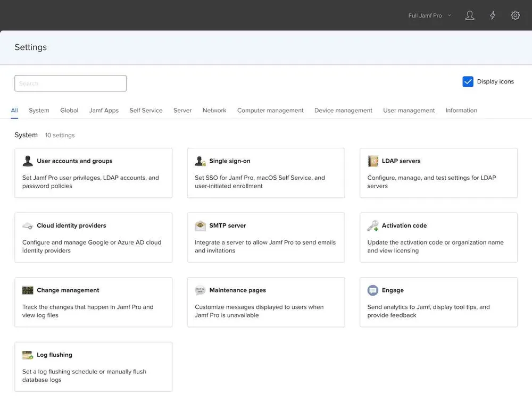
Task: Open the Maintenance pages setting
Action: [x=237, y=290]
